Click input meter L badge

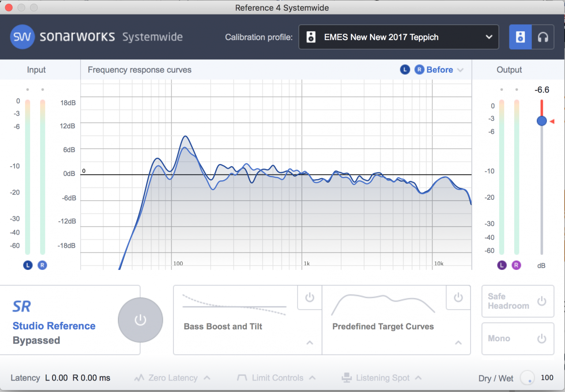coord(28,265)
